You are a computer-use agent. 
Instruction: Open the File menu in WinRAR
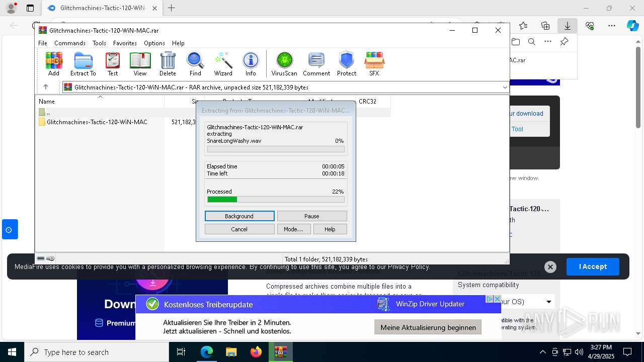43,43
